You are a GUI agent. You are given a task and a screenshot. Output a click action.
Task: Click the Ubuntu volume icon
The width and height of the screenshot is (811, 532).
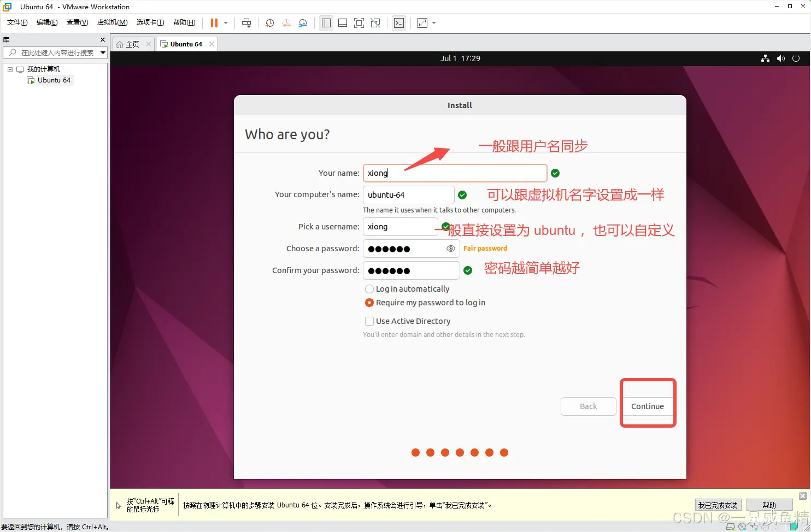coord(780,58)
